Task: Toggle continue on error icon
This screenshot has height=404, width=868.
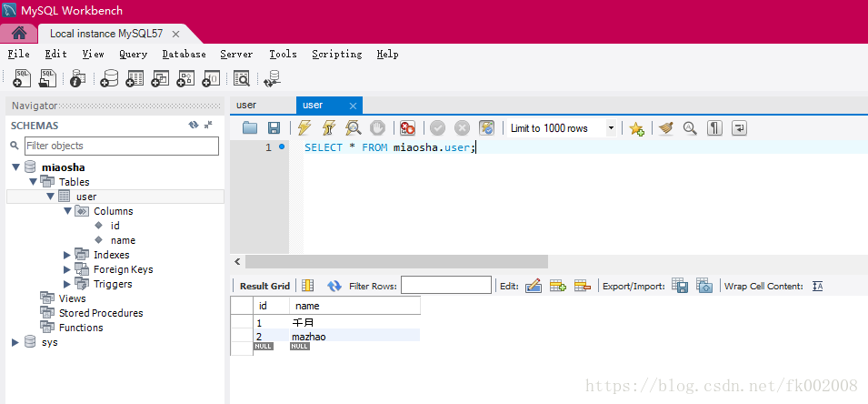Action: (408, 128)
